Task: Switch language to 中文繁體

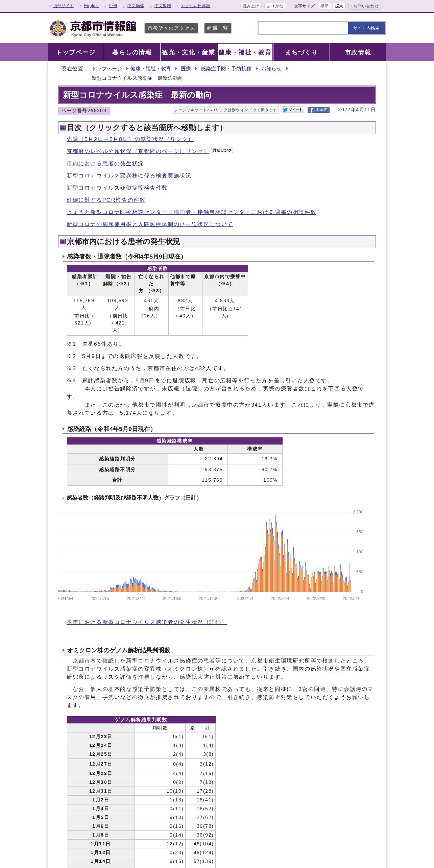Action: (163, 6)
